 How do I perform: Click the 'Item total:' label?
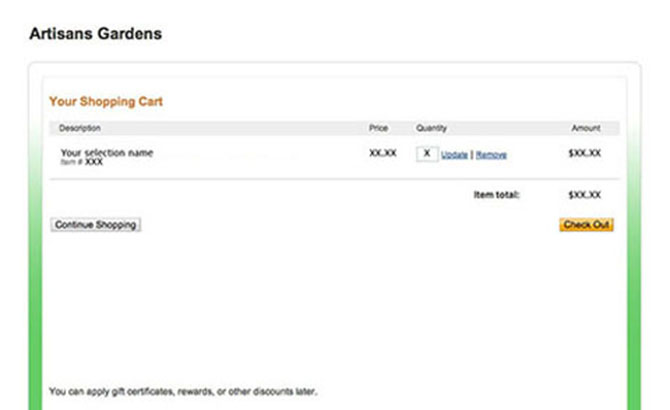pos(496,194)
